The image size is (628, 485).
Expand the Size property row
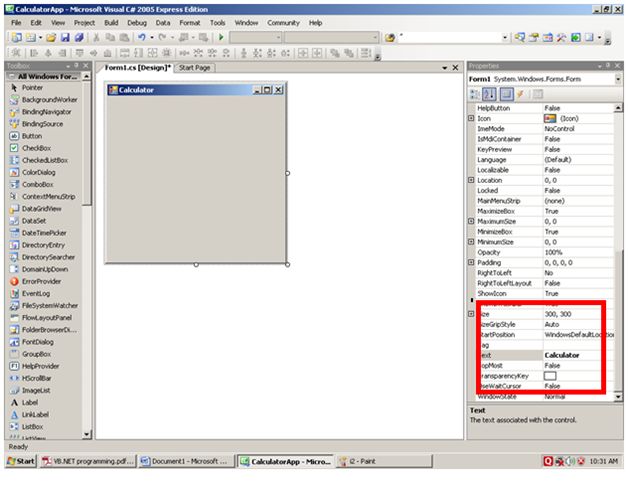click(x=471, y=314)
